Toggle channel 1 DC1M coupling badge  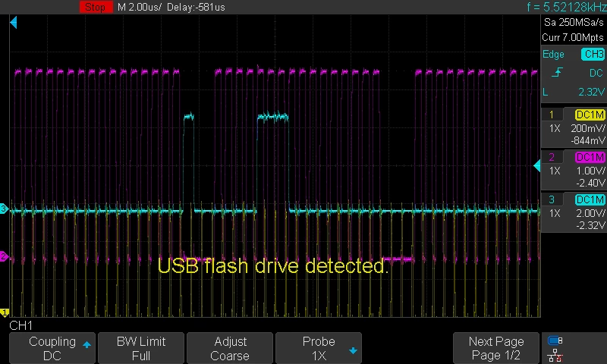coord(590,115)
